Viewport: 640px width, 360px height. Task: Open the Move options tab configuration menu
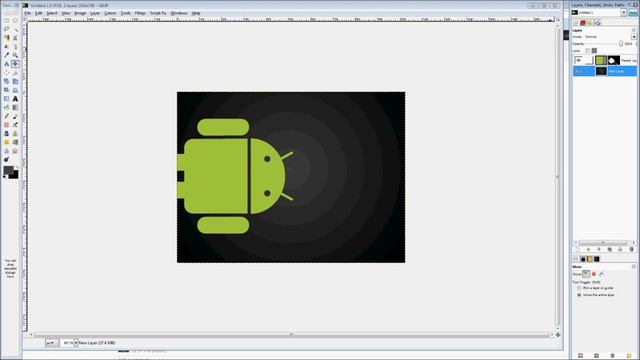coord(634,267)
